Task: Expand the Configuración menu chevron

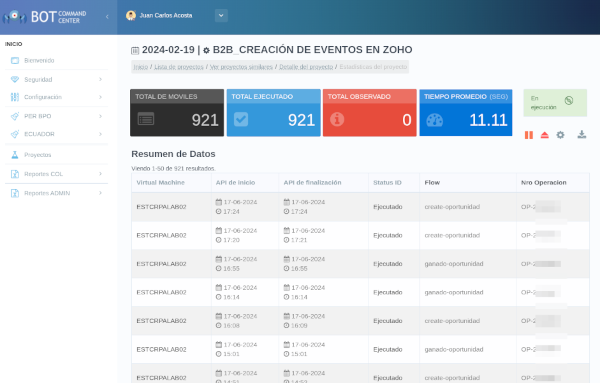Action: pos(100,97)
